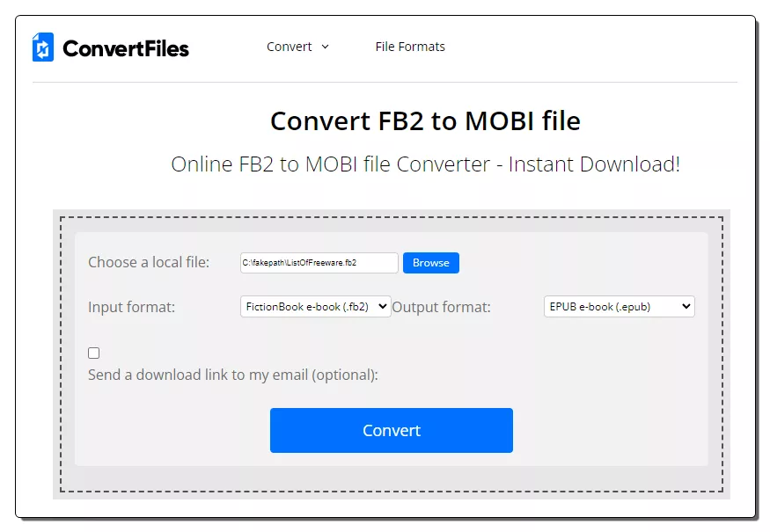Screen dimensions: 770x532
Task: Click the large blue Convert button
Action: click(392, 430)
